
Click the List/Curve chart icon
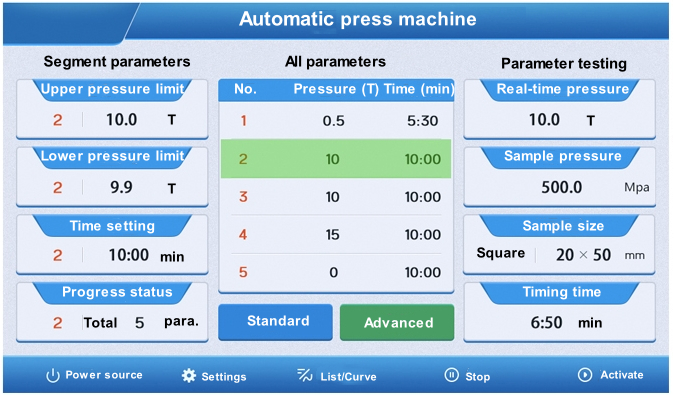pyautogui.click(x=305, y=375)
